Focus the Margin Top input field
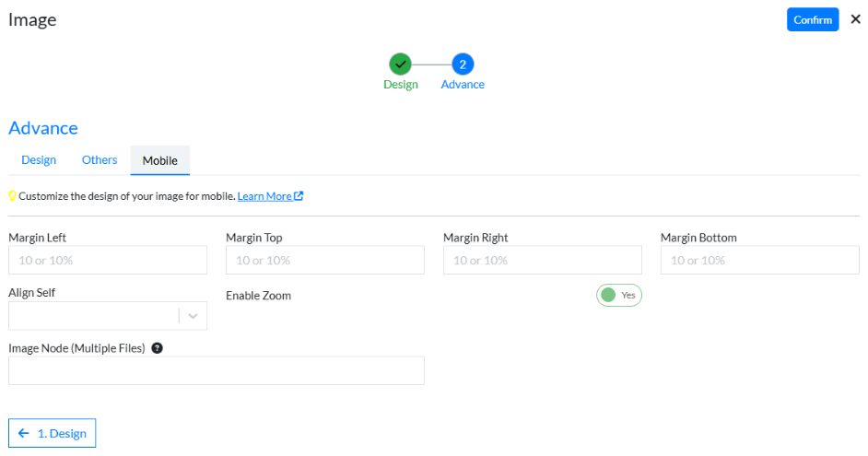The image size is (868, 456). click(x=324, y=261)
